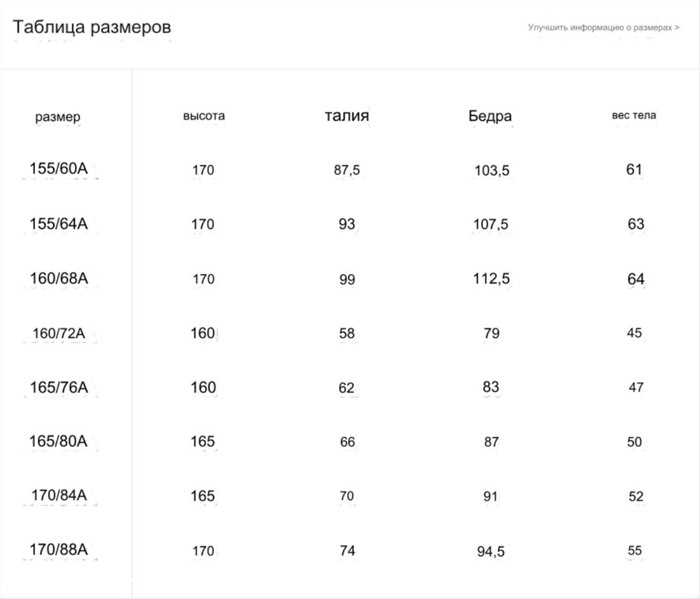Select size row 155/64A
The width and height of the screenshot is (700, 599).
(x=59, y=223)
